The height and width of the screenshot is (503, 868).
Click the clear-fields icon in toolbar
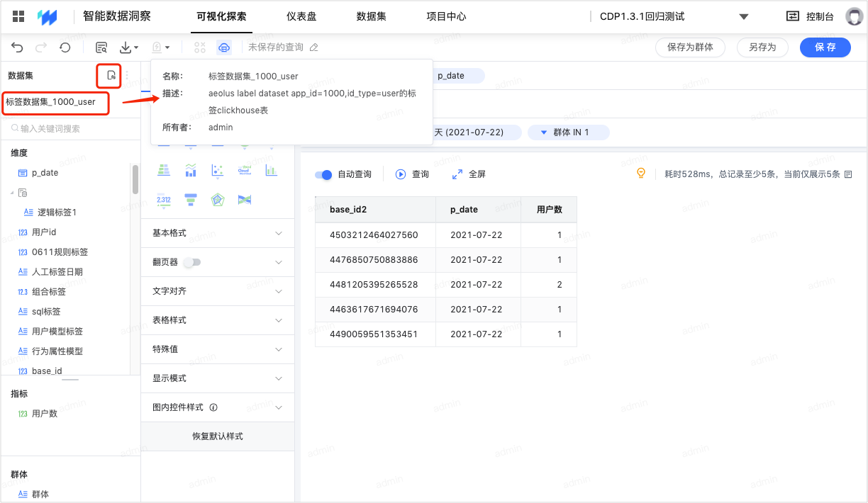[x=200, y=47]
